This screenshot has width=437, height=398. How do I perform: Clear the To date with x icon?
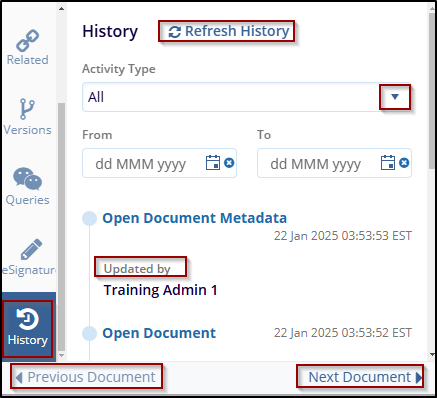pyautogui.click(x=404, y=163)
